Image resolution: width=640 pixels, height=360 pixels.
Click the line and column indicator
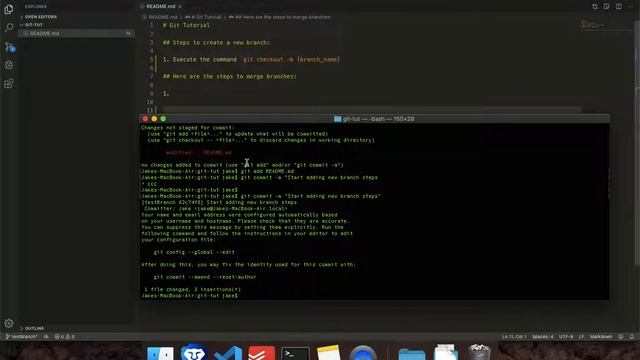tap(514, 337)
